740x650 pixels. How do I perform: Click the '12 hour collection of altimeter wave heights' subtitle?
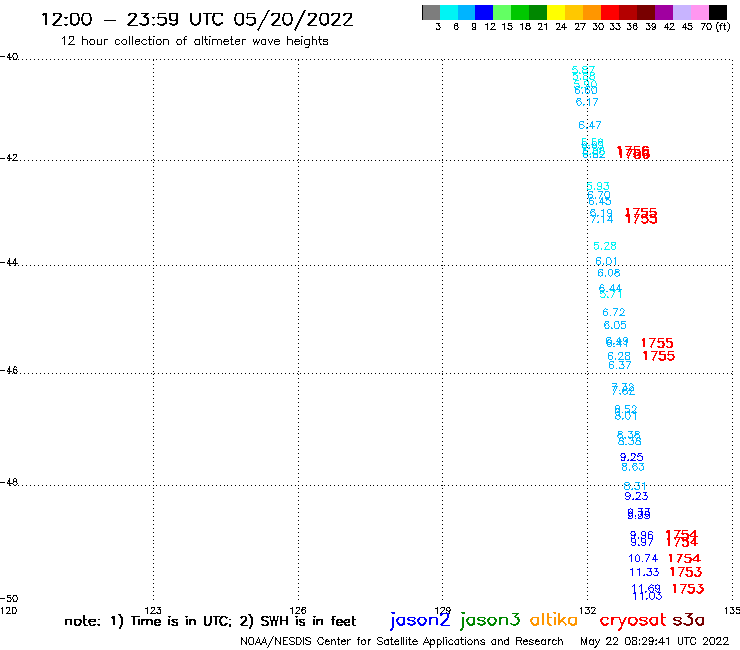tap(194, 41)
